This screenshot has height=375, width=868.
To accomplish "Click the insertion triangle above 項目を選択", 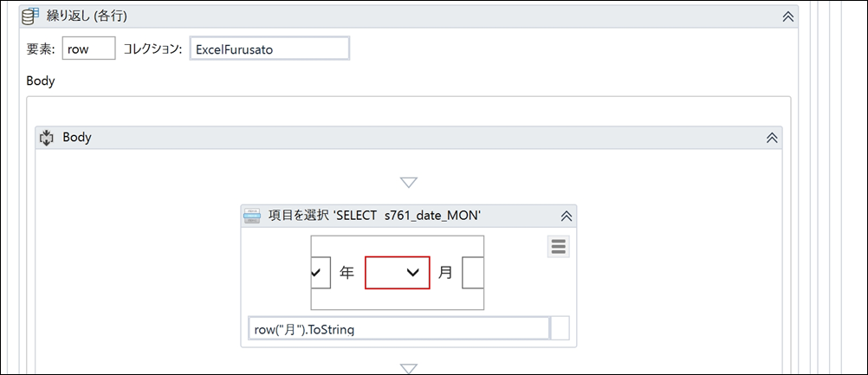I will pyautogui.click(x=408, y=183).
